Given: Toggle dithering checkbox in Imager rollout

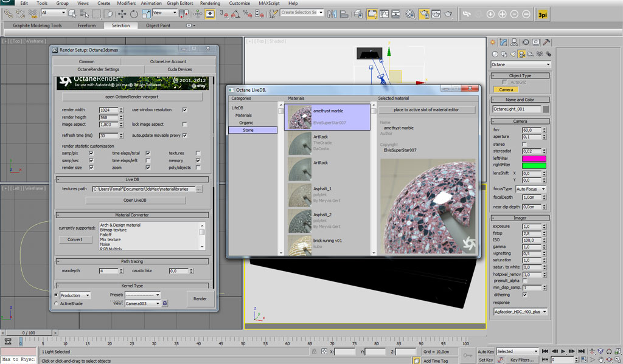Looking at the screenshot, I should point(525,295).
